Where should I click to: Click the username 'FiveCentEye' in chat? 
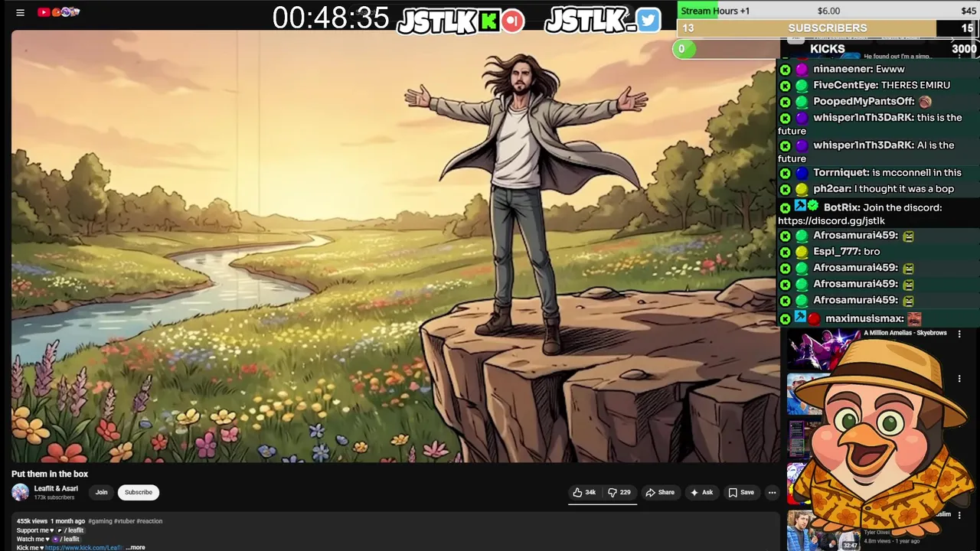(844, 85)
